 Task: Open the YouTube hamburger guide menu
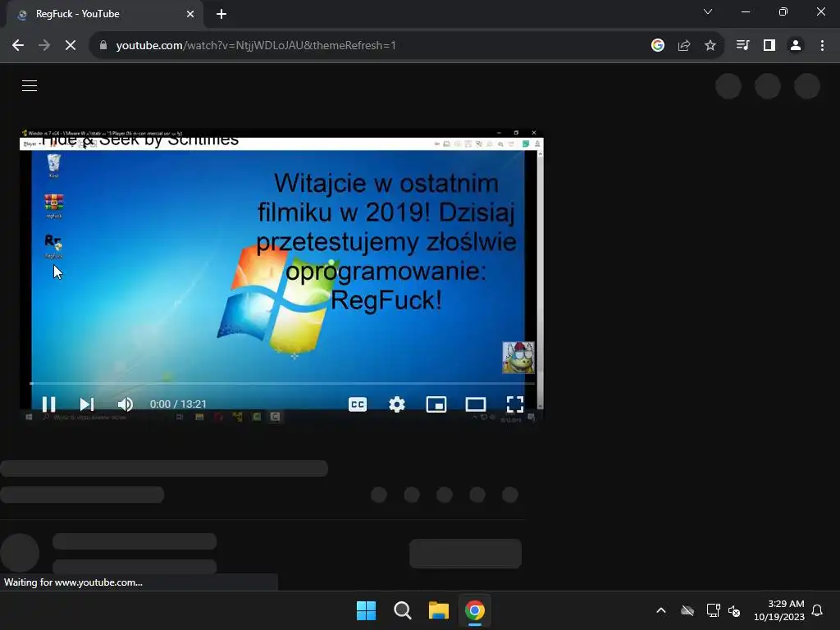pyautogui.click(x=30, y=85)
